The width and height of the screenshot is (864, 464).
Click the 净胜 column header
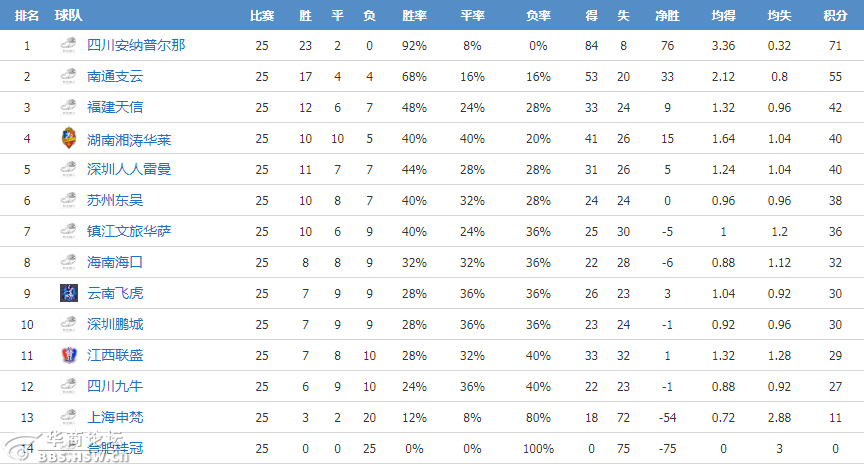pos(667,15)
